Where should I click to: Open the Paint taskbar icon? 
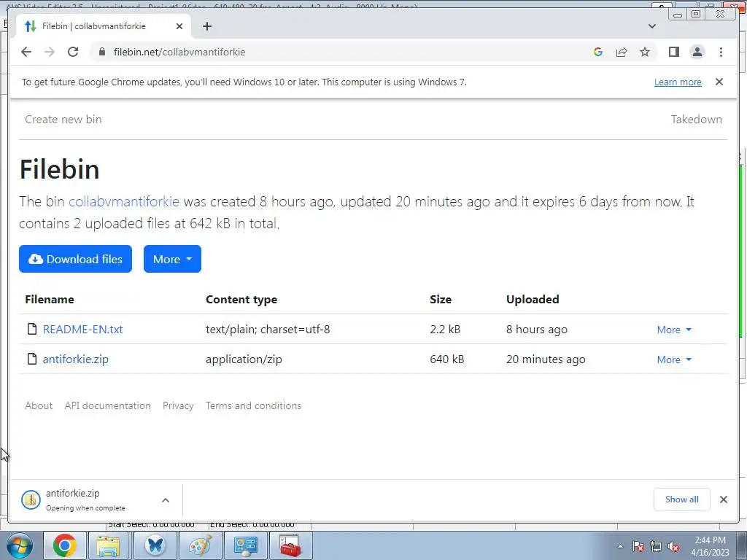(200, 545)
